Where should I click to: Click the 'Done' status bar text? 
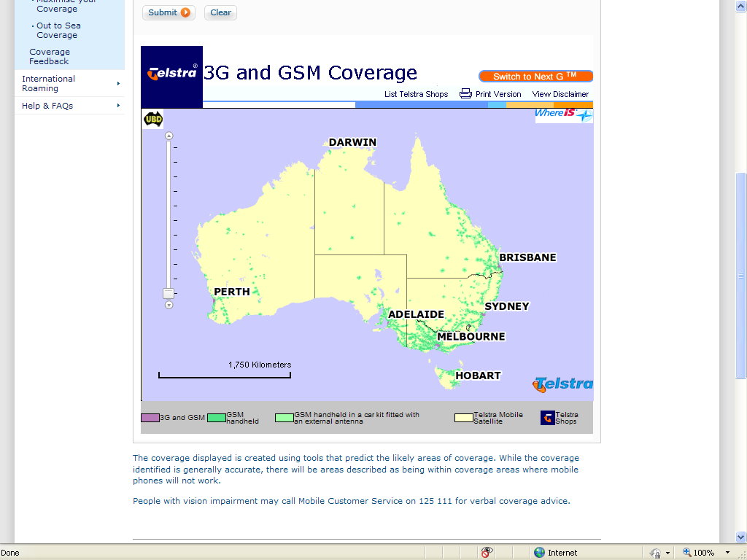click(10, 553)
